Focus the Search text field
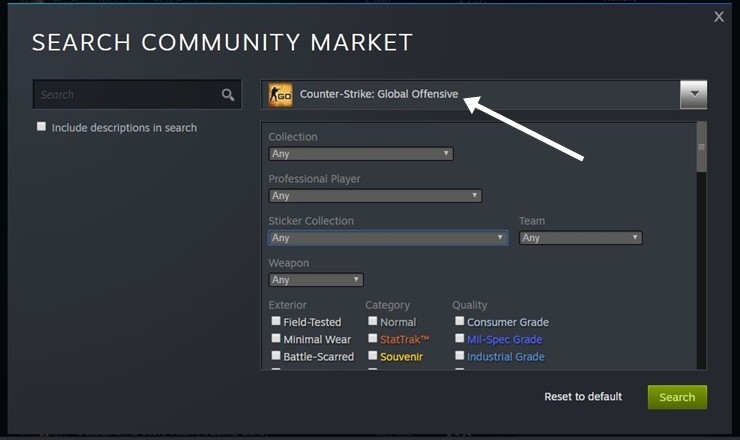 137,95
